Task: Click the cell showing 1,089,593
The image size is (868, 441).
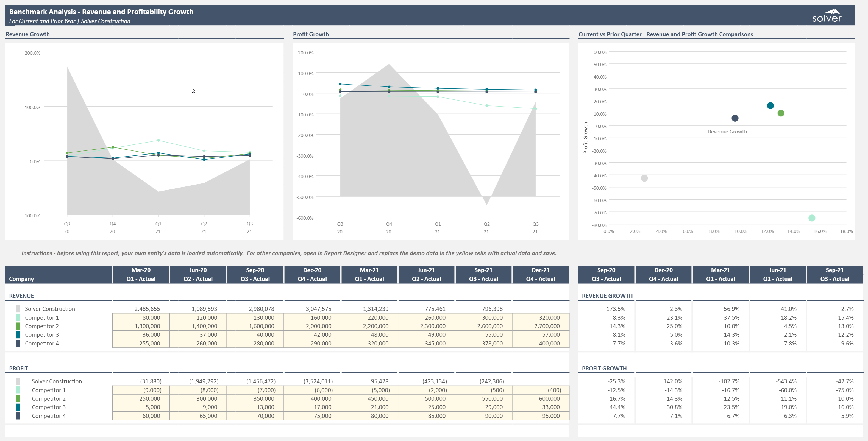Action: (198, 309)
